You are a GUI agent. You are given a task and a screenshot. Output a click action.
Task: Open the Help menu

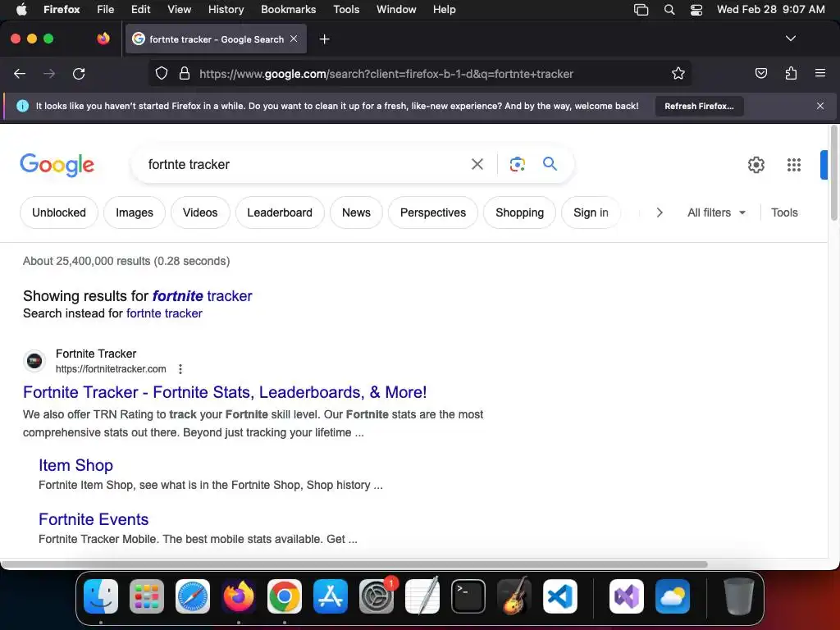click(x=444, y=10)
